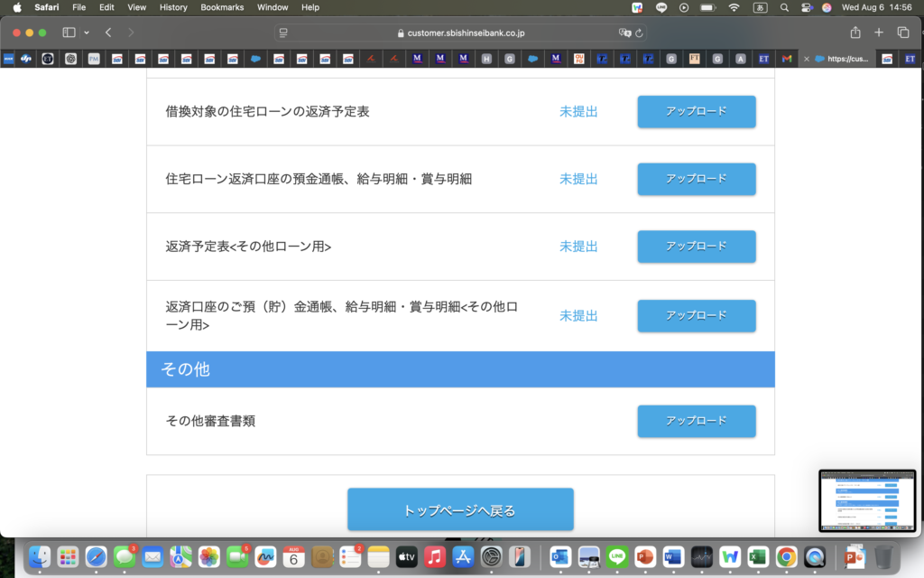Launch LINE from the dock

(x=617, y=556)
